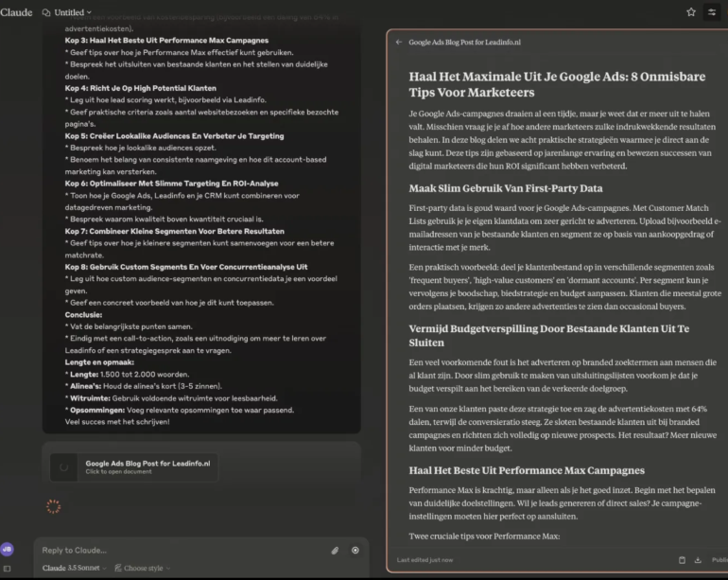Screen dimensions: 728x580
Task: Click the artifact heading 'Haal Het Beste Uit Performance Max Campagnes'
Action: click(x=527, y=470)
